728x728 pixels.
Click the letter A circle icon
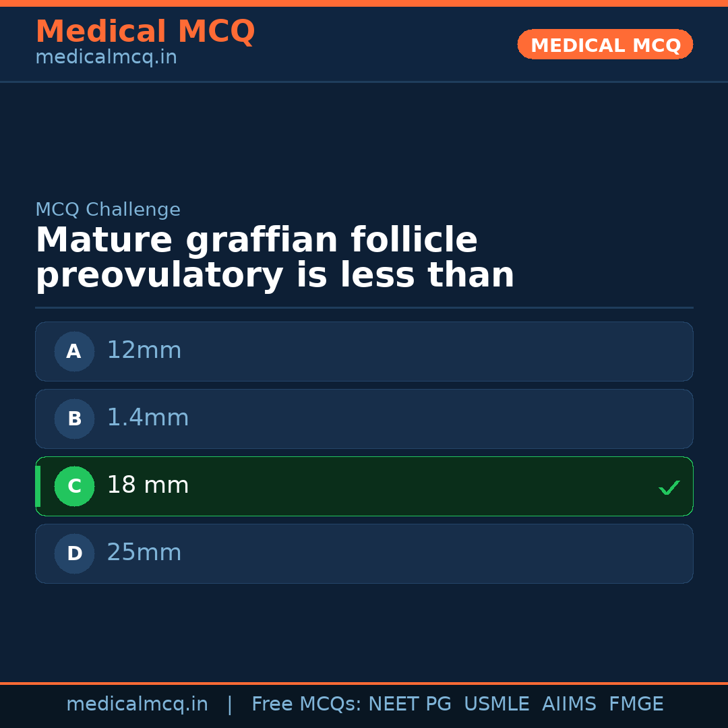pyautogui.click(x=74, y=351)
